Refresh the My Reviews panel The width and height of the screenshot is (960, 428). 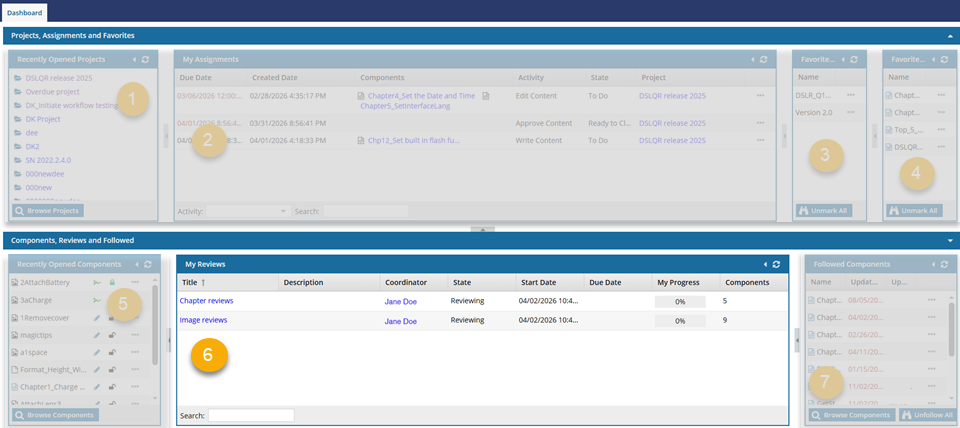point(776,264)
